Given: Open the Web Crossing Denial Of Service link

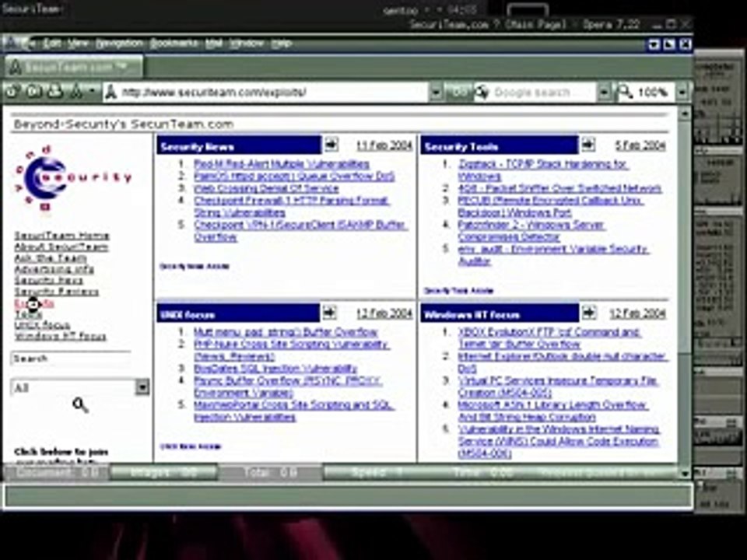Looking at the screenshot, I should coord(266,188).
